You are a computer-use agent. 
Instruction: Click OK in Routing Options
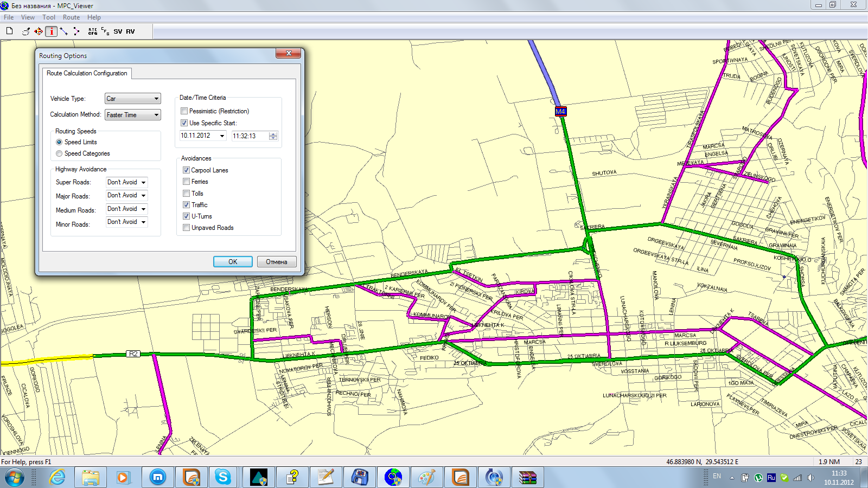[233, 262]
